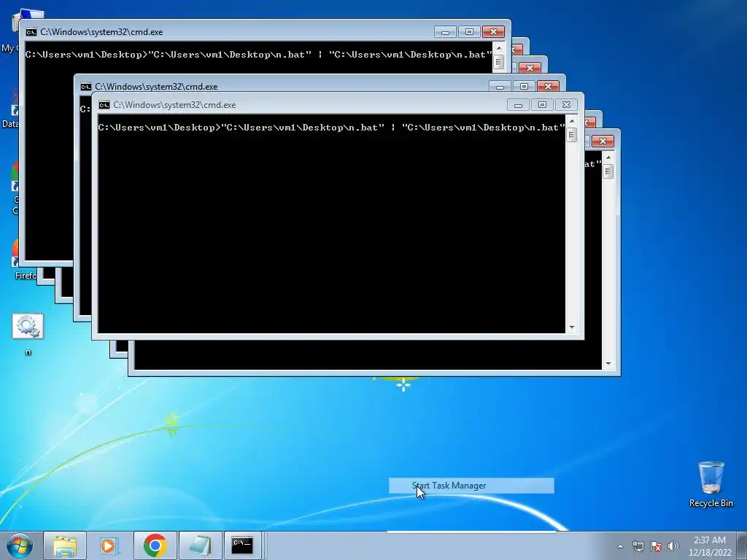Maximize the top-left cmd window
Image resolution: width=747 pixels, height=560 pixels.
[469, 32]
